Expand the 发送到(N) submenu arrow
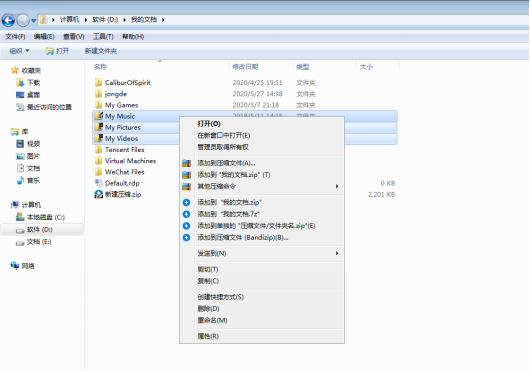 pos(337,253)
